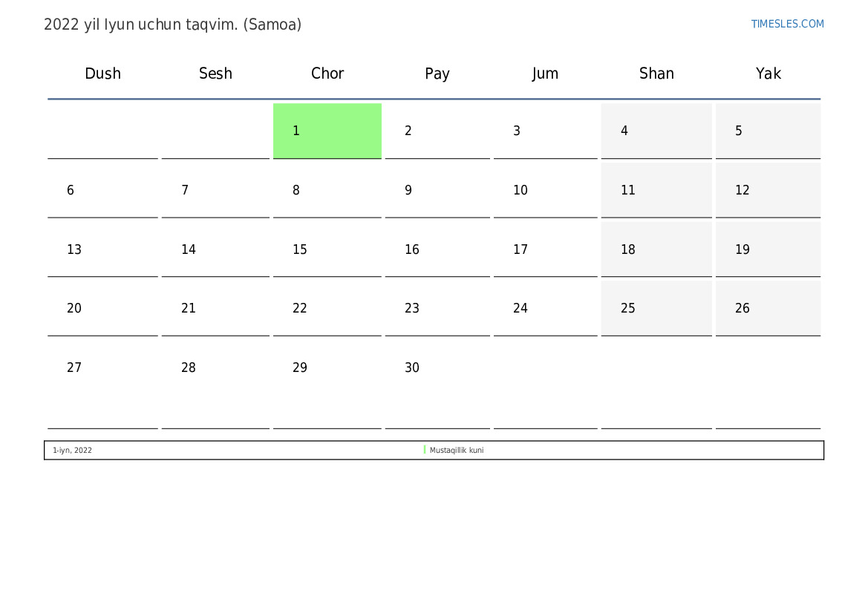Click the Mustaqillik kuni holiday label
Viewport: 868px width, 614px height.
(457, 451)
